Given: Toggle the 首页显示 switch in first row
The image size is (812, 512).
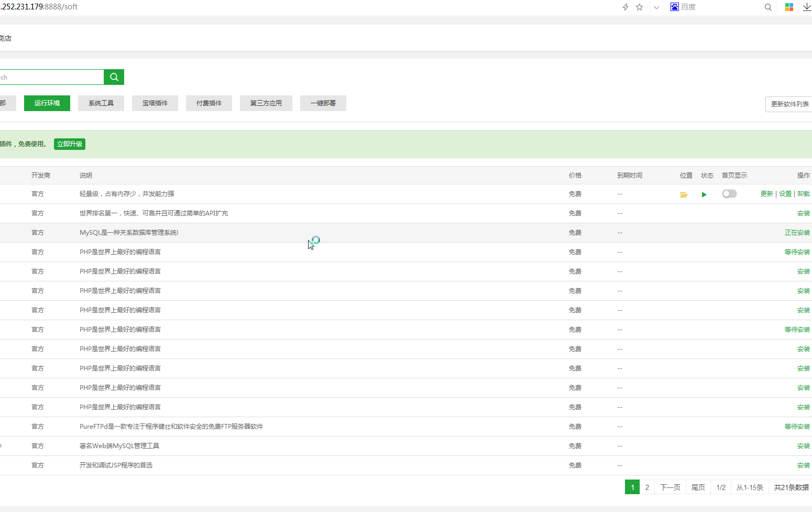Looking at the screenshot, I should [x=729, y=194].
